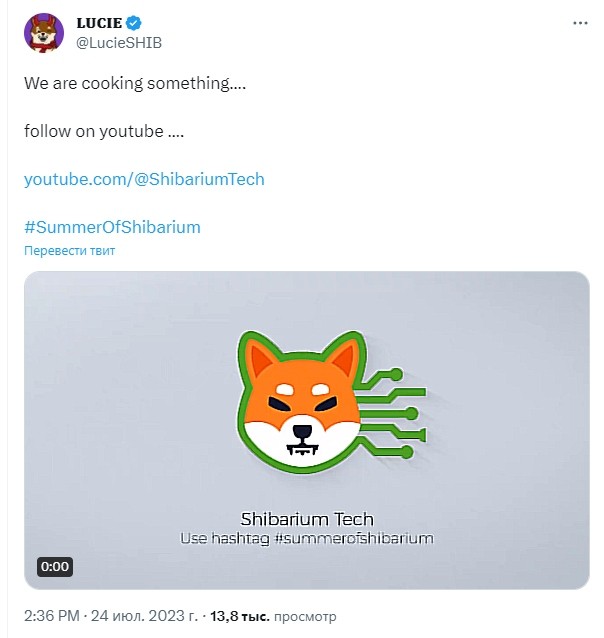Screen dimensions: 604x638
Task: Play the Shibarium Tech video
Action: pos(306,430)
